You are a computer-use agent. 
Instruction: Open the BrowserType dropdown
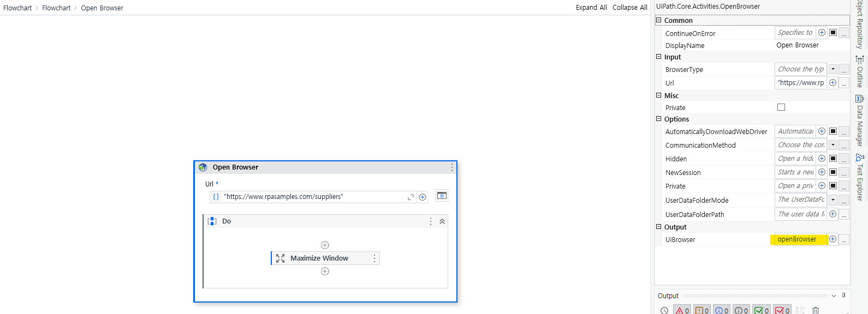tap(833, 69)
